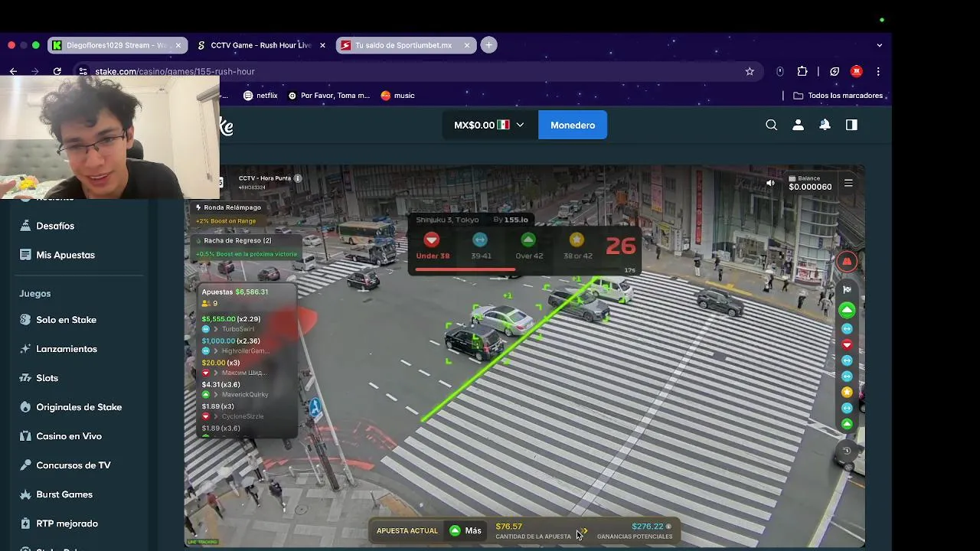Click the red car alert icon

[x=847, y=262]
